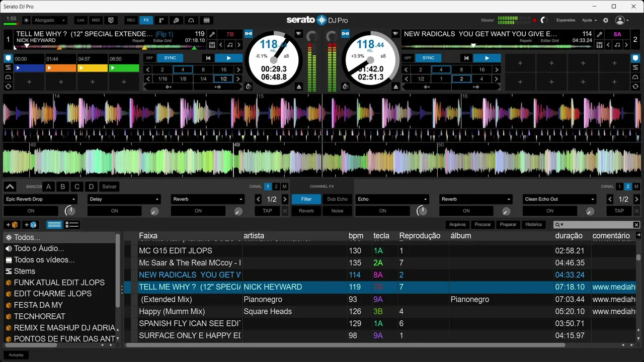Click the Link button in the top bar

tap(80, 20)
